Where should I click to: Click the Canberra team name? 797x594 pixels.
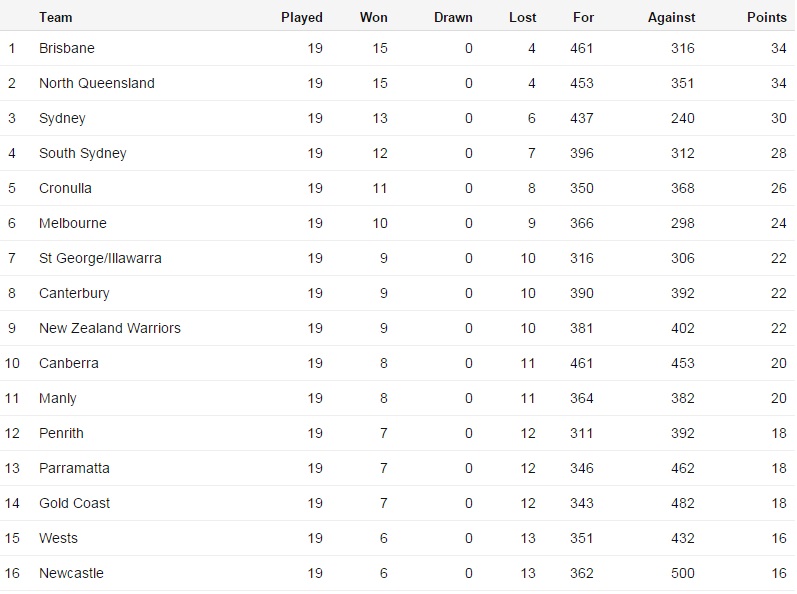[x=69, y=363]
